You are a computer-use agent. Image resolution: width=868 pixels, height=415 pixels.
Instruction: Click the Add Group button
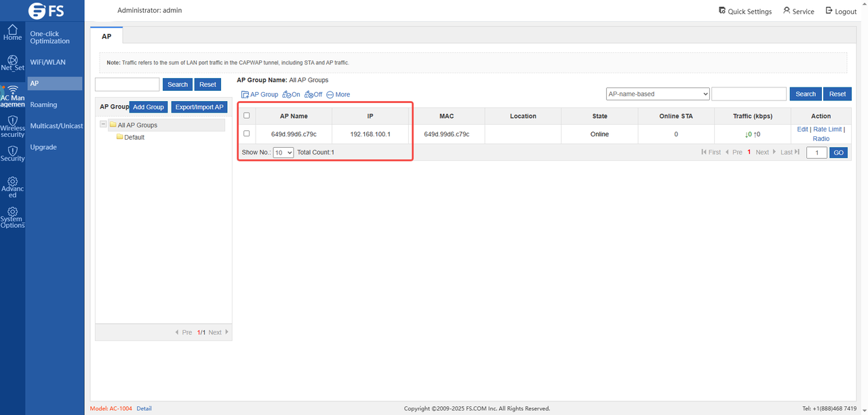click(x=148, y=107)
